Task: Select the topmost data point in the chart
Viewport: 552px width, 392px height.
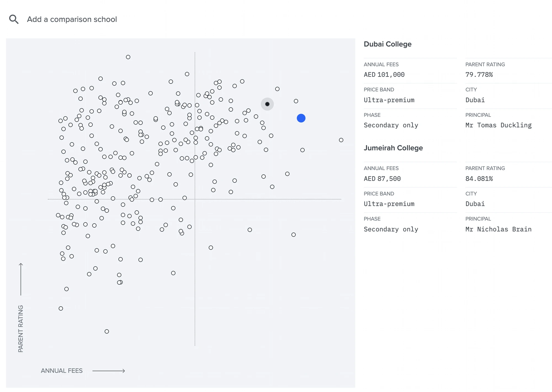Action: click(128, 57)
